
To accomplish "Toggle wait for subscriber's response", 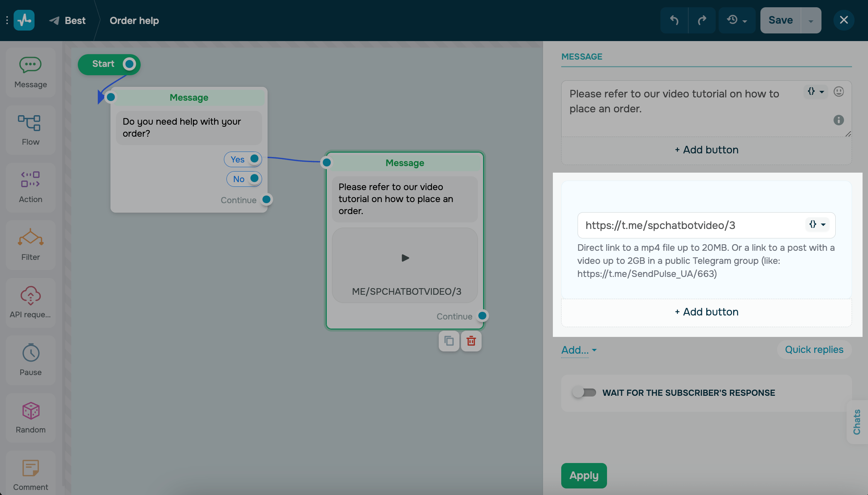I will pyautogui.click(x=584, y=393).
